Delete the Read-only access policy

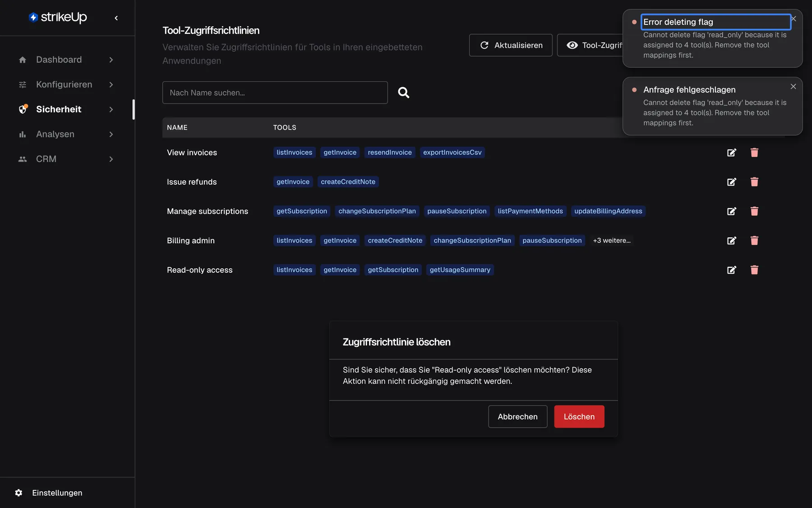pyautogui.click(x=754, y=270)
